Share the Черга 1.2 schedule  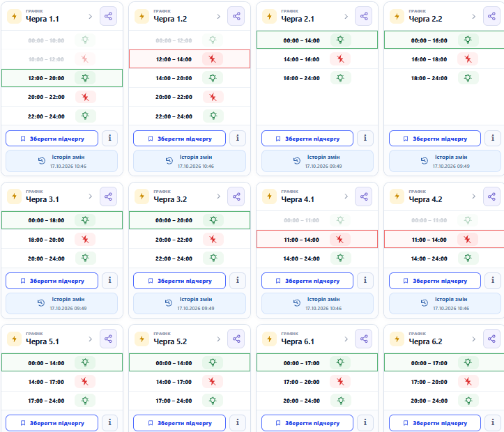pyautogui.click(x=236, y=17)
